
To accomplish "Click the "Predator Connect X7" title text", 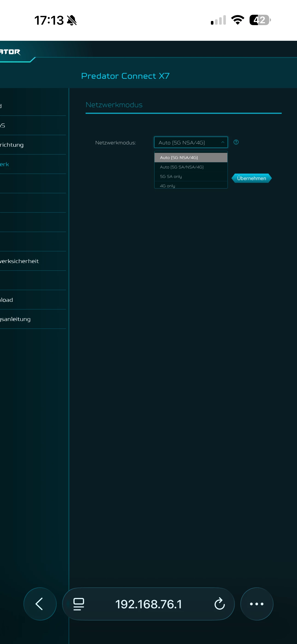I will pos(125,76).
